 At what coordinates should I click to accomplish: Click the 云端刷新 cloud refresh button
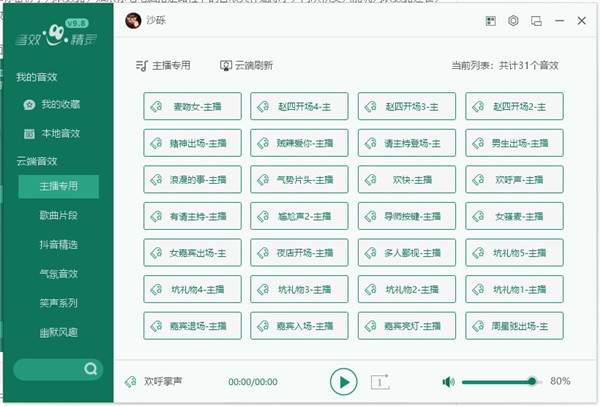246,65
